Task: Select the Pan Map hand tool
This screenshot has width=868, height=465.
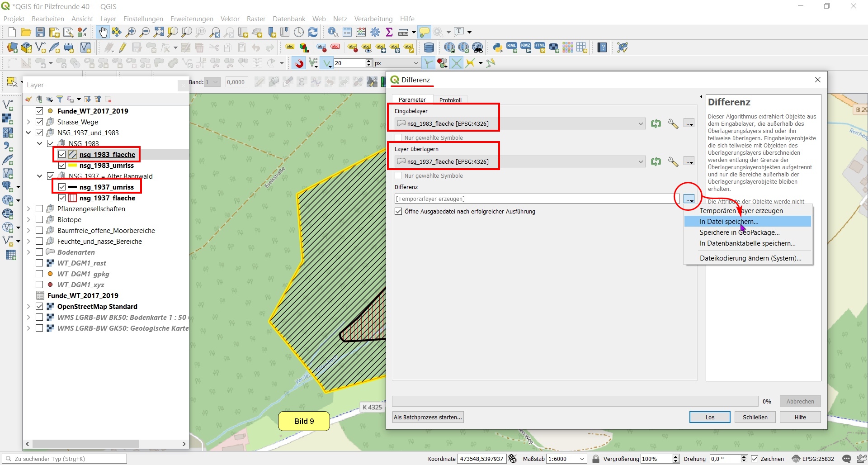Action: (x=103, y=32)
